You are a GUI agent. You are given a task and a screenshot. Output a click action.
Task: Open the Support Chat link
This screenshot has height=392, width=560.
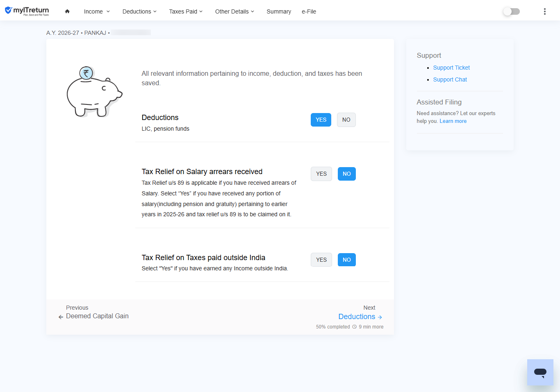pyautogui.click(x=450, y=79)
